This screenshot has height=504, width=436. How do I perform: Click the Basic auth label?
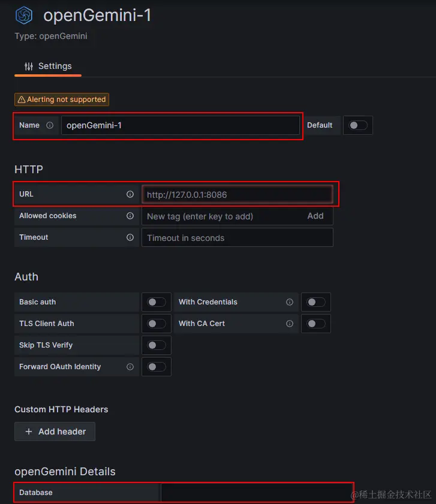37,302
